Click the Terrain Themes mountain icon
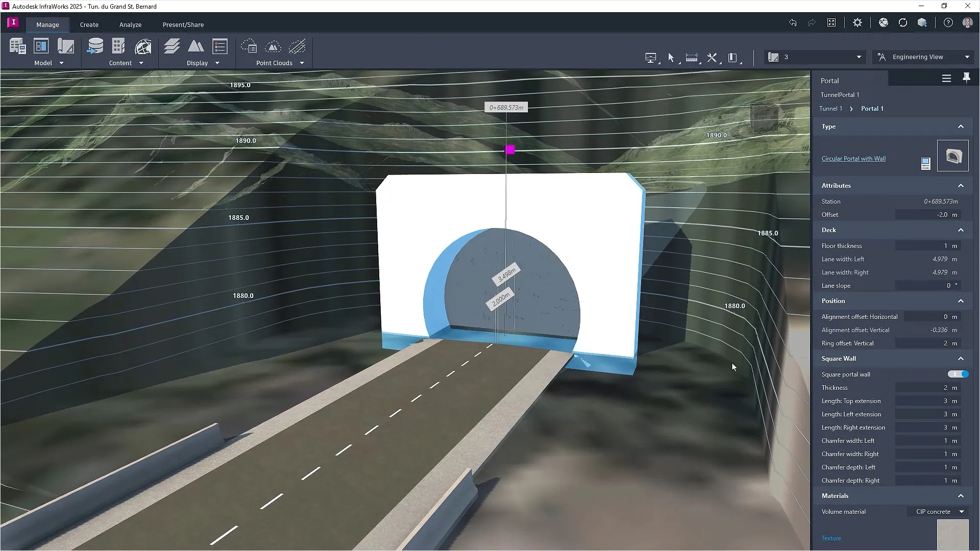The width and height of the screenshot is (980, 551). [x=195, y=46]
